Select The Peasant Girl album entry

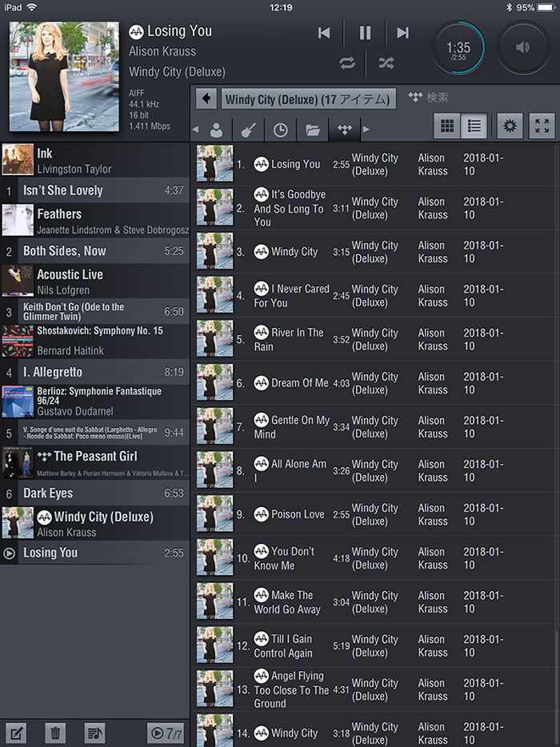coord(95,462)
